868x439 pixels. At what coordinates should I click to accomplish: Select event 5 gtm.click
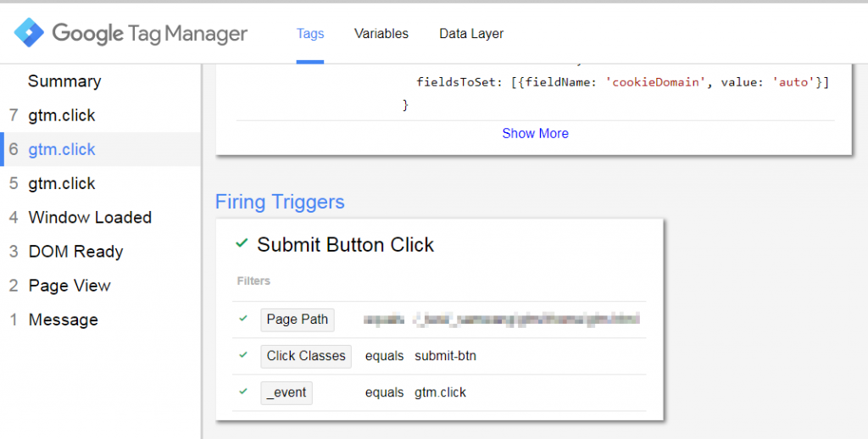click(x=62, y=183)
